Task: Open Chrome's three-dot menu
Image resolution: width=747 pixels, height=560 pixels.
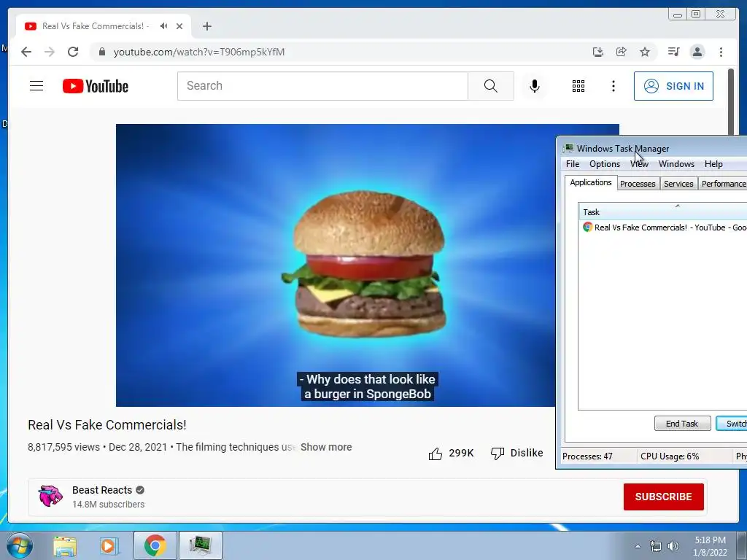Action: [x=721, y=52]
